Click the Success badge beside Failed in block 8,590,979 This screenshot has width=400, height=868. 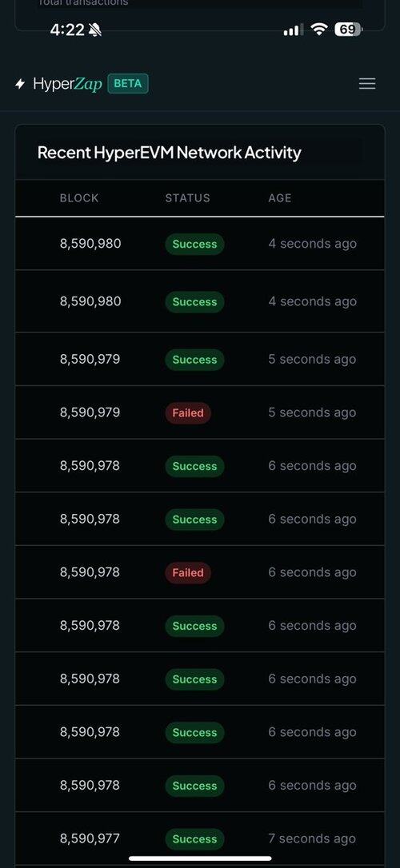coord(194,360)
